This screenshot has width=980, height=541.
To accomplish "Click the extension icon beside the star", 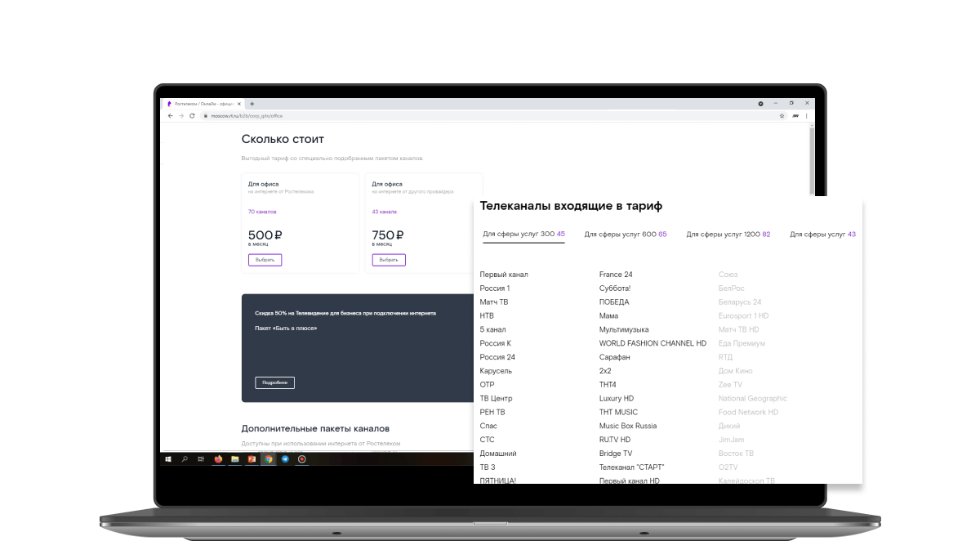I will click(795, 116).
